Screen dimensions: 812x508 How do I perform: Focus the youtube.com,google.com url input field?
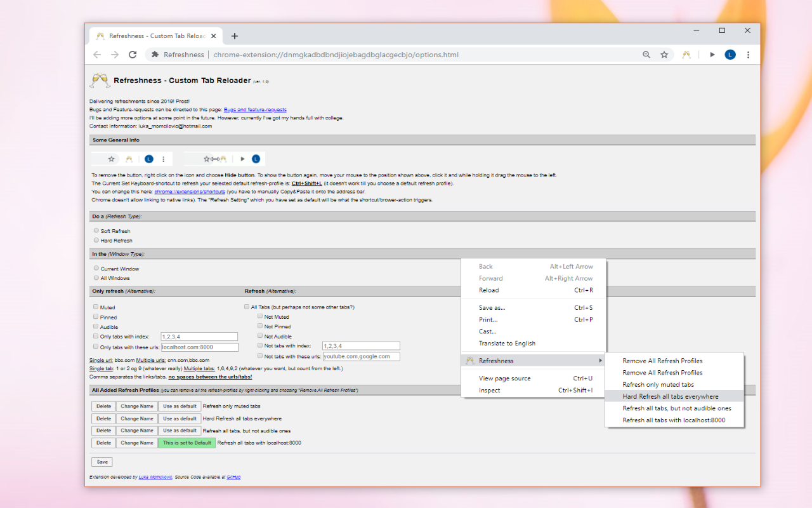(361, 356)
